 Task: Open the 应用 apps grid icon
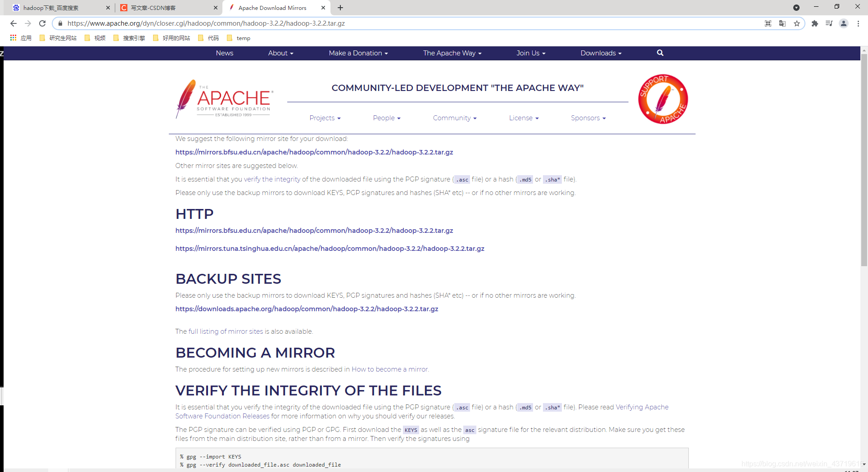tap(21, 38)
